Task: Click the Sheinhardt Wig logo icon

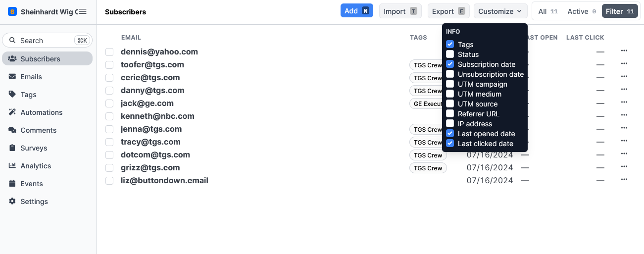Action: coord(12,11)
